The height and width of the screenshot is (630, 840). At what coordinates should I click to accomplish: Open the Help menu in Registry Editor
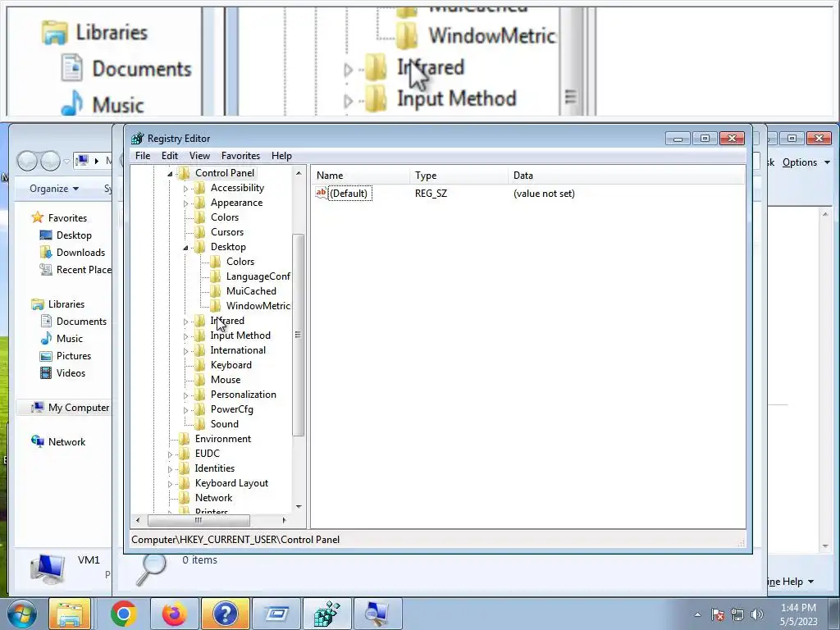[281, 156]
